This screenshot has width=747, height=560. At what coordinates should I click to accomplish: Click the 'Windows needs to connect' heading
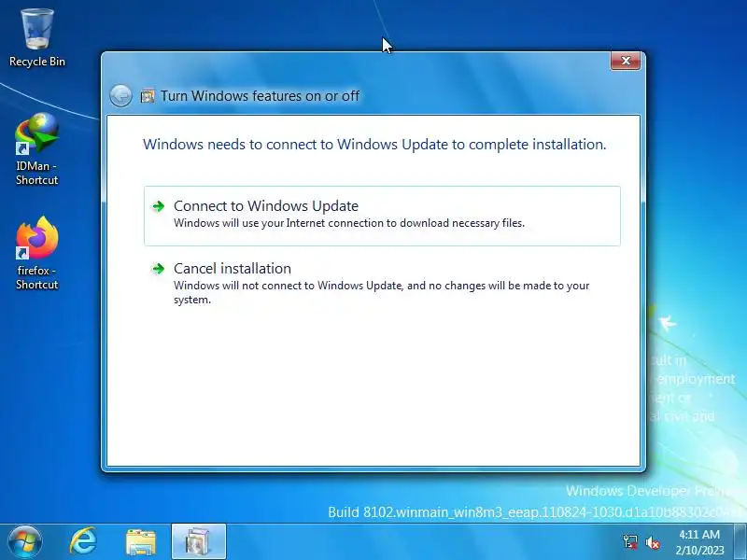point(374,145)
